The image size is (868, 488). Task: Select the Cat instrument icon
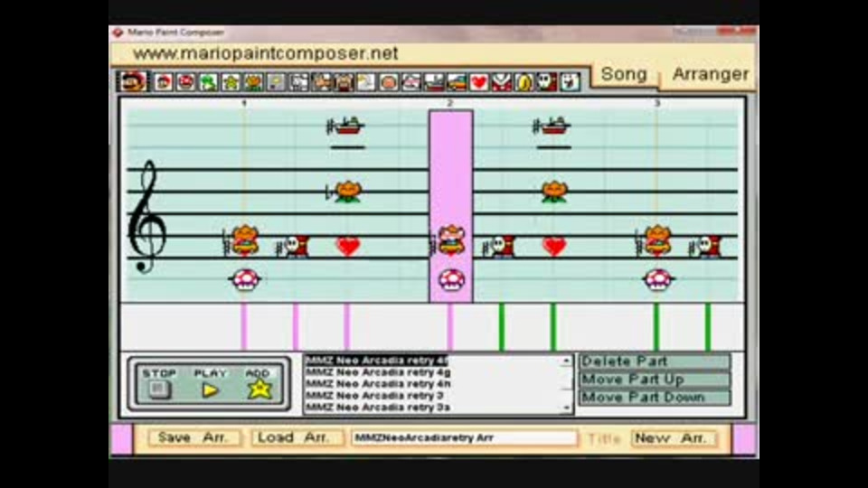point(322,82)
